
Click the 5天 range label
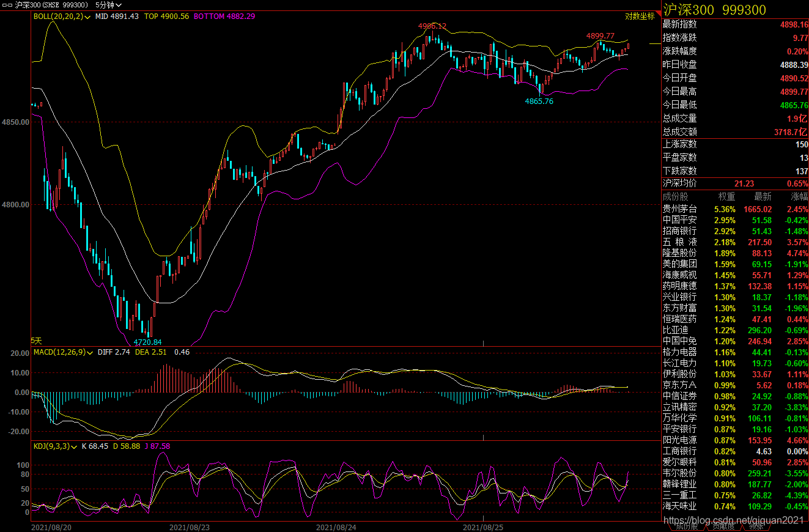37,341
